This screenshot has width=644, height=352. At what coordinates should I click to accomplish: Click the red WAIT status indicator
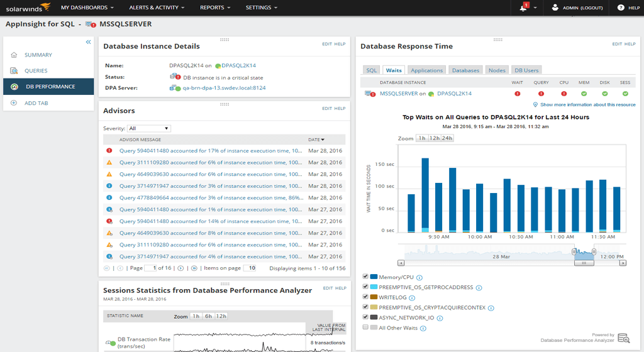(517, 94)
